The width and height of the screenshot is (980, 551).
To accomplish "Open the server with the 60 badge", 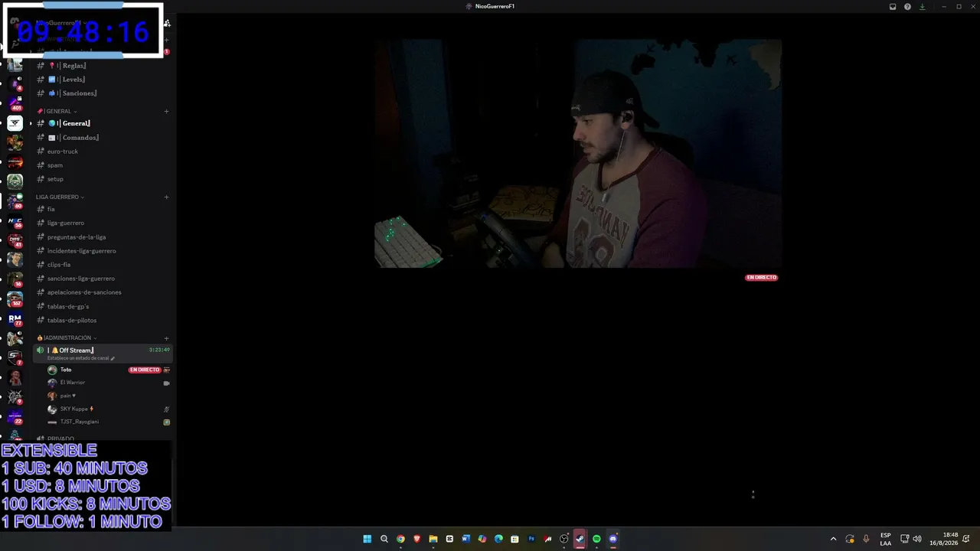I will (15, 201).
